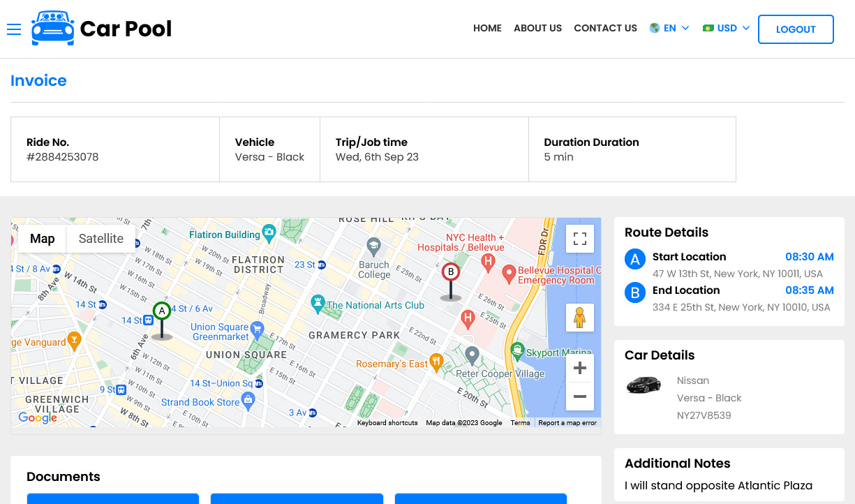Open the CONTACT US page

605,29
